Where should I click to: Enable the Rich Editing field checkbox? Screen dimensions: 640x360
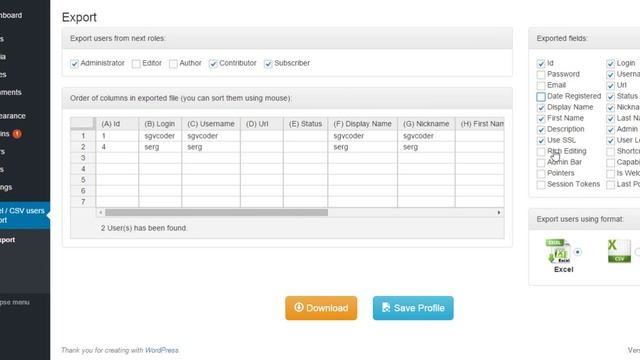541,152
